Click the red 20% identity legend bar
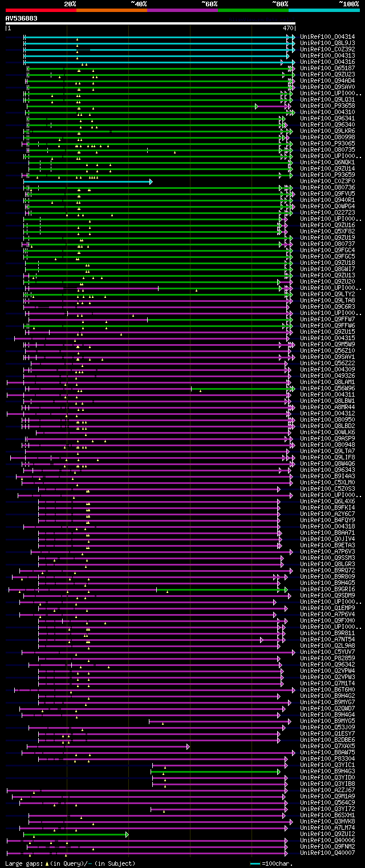Image resolution: width=365 pixels, height=868 pixels. 40,10
